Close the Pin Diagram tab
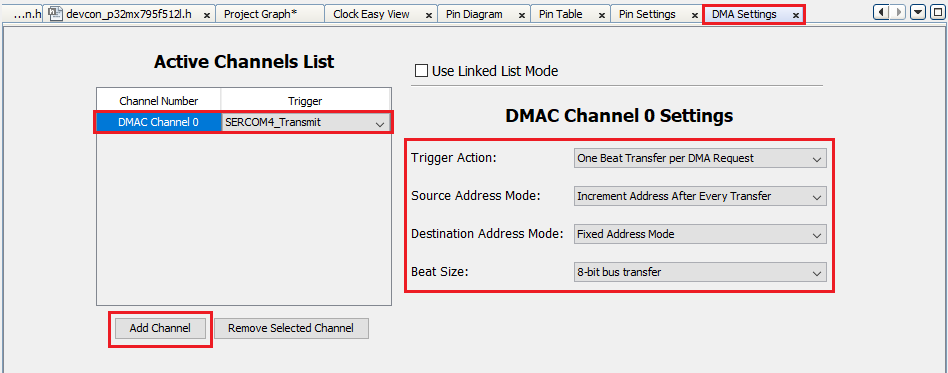 521,16
